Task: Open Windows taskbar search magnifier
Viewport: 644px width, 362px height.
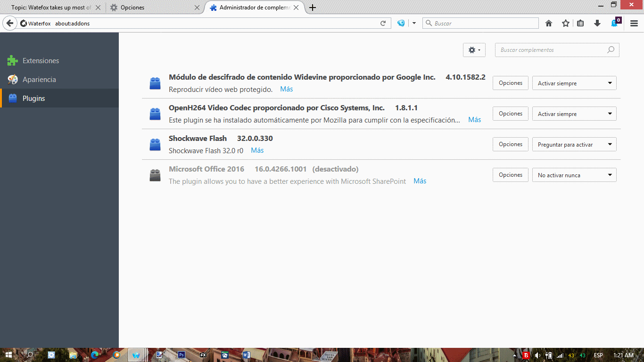Action: [x=29, y=355]
